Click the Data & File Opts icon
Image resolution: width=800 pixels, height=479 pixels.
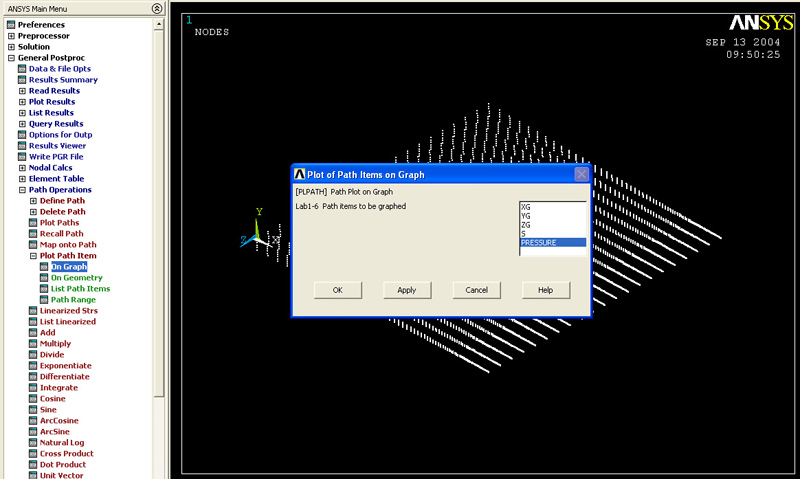click(x=22, y=69)
